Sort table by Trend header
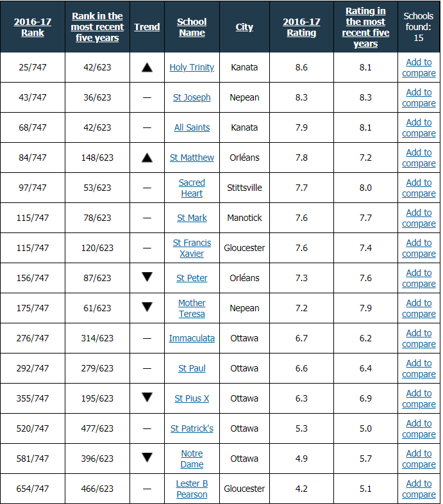Viewport: 443px width, 504px height. 147,27
